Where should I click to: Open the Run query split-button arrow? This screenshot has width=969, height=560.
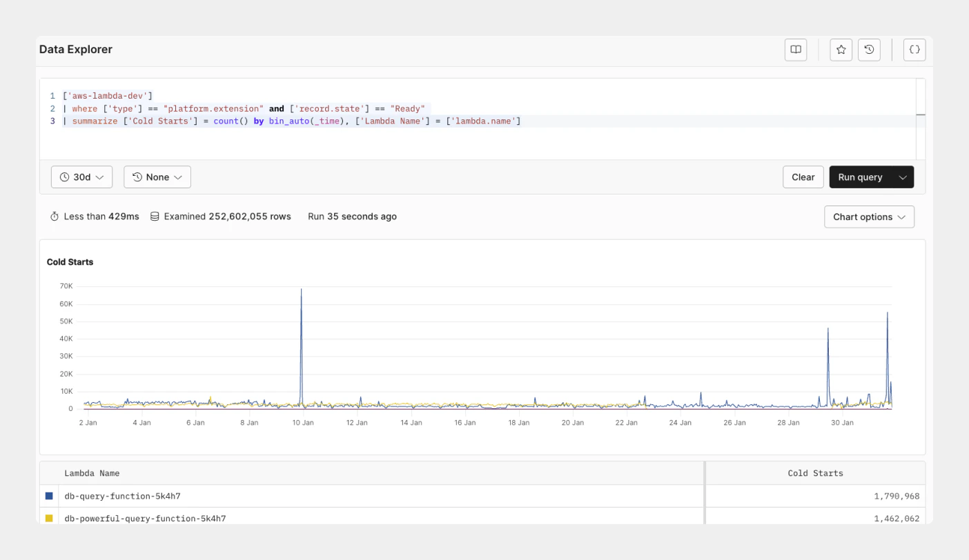coord(902,177)
